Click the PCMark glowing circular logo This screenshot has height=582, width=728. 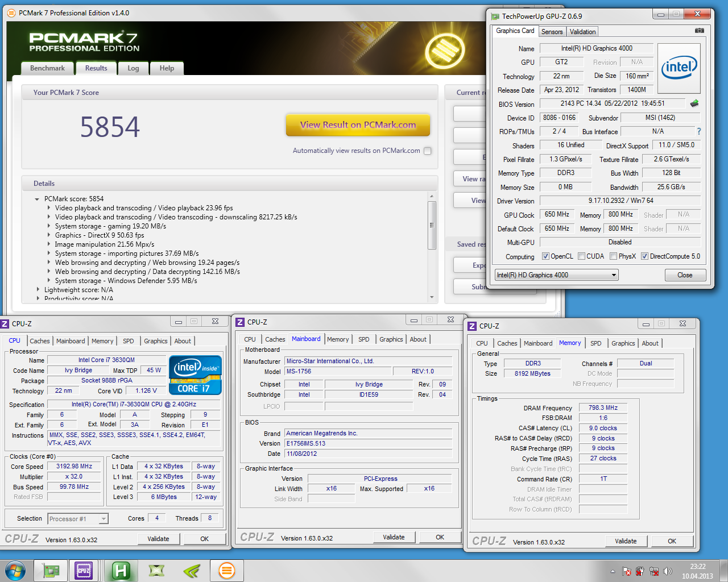click(445, 50)
